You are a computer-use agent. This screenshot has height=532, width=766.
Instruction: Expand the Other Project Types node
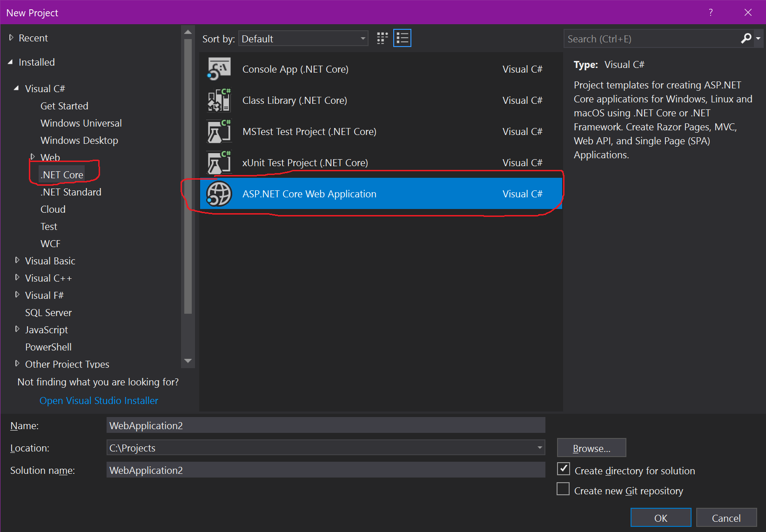pos(17,363)
